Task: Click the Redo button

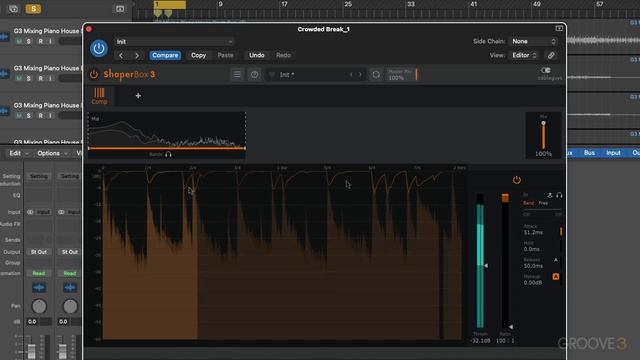Action: (283, 55)
